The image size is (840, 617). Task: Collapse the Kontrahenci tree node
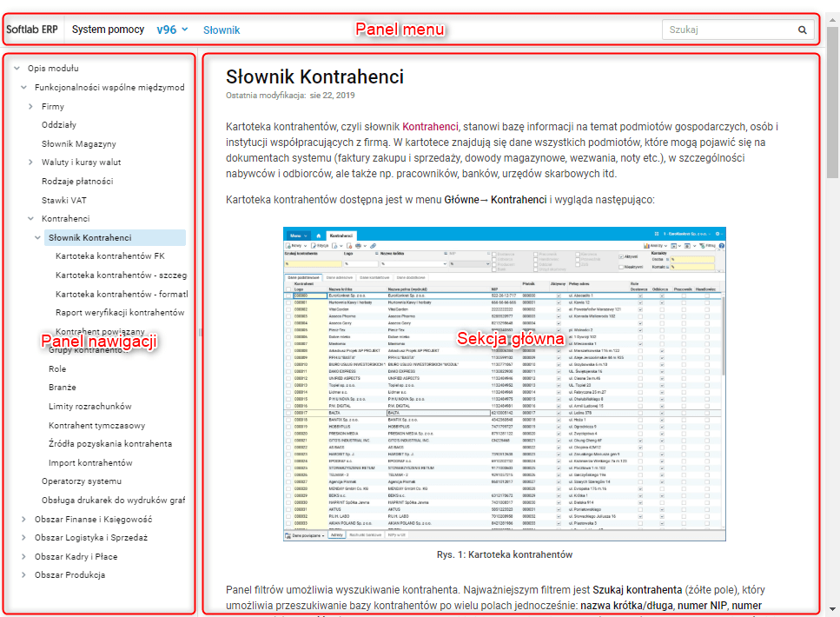click(x=30, y=218)
